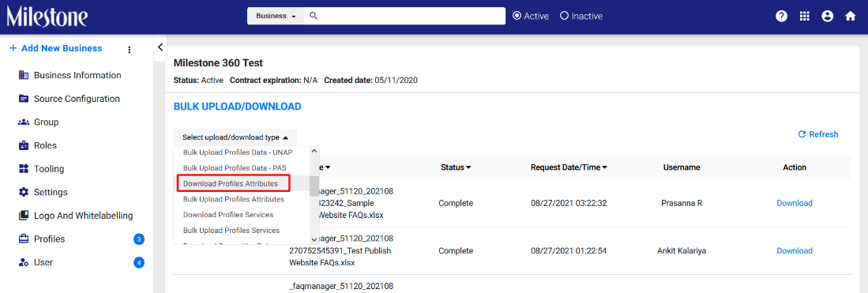
Task: Click the Business Information building icon
Action: point(23,75)
